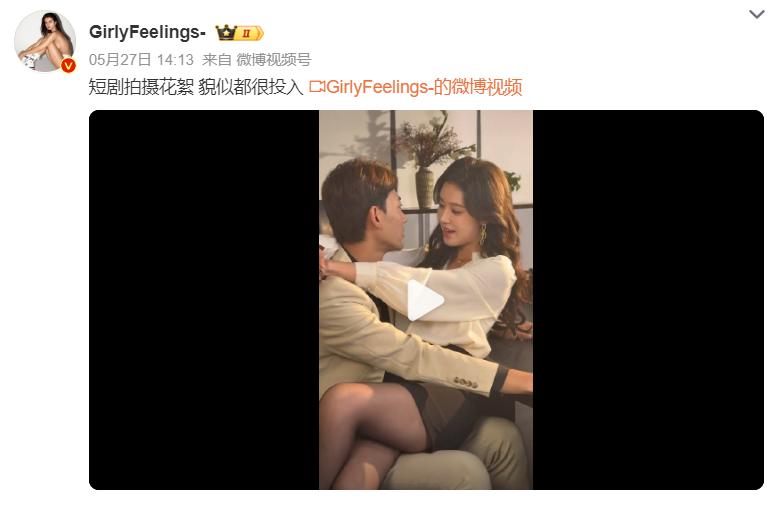Image resolution: width=777 pixels, height=505 pixels.
Task: Click the text 貌似都很投入
Action: pyautogui.click(x=251, y=87)
